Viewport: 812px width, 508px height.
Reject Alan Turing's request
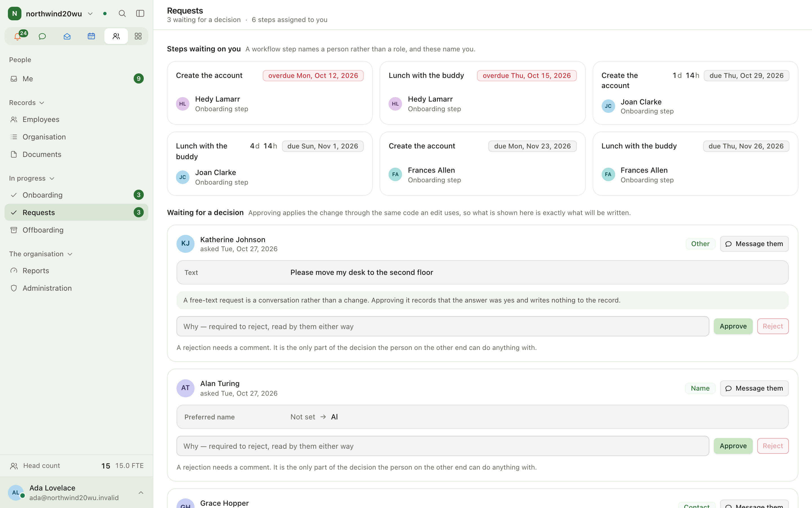point(773,446)
